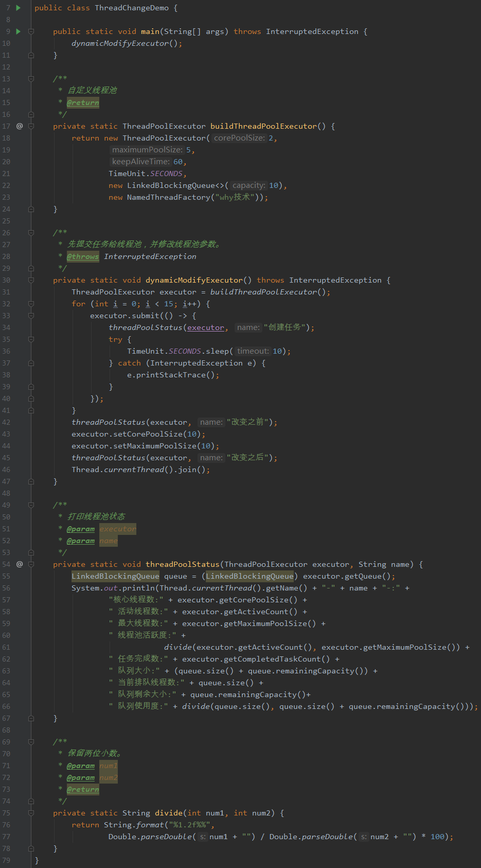This screenshot has height=868, width=481.
Task: Click the @param name tag on line 52
Action: (x=92, y=541)
